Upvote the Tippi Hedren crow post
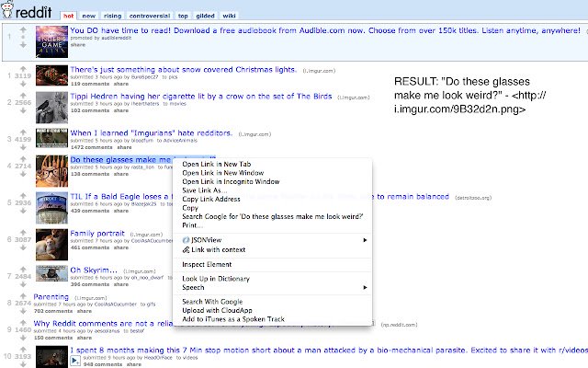This screenshot has height=368, width=588. tap(23, 96)
